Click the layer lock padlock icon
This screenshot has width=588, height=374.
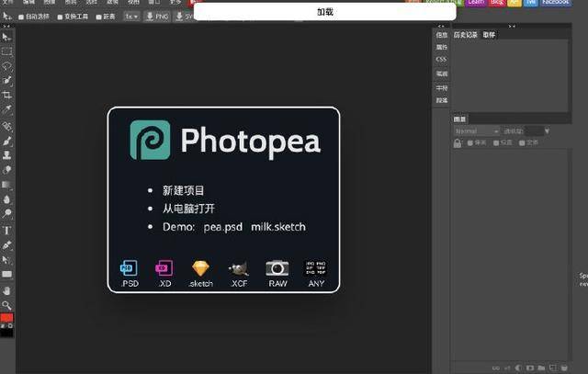458,143
